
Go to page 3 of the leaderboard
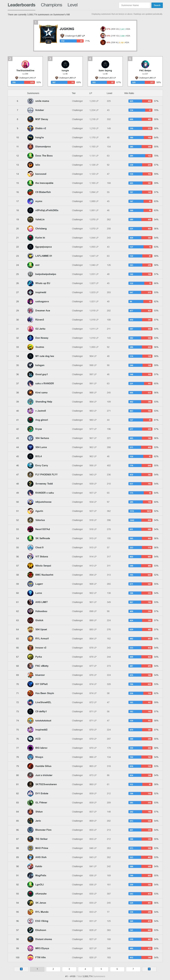click(69, 969)
